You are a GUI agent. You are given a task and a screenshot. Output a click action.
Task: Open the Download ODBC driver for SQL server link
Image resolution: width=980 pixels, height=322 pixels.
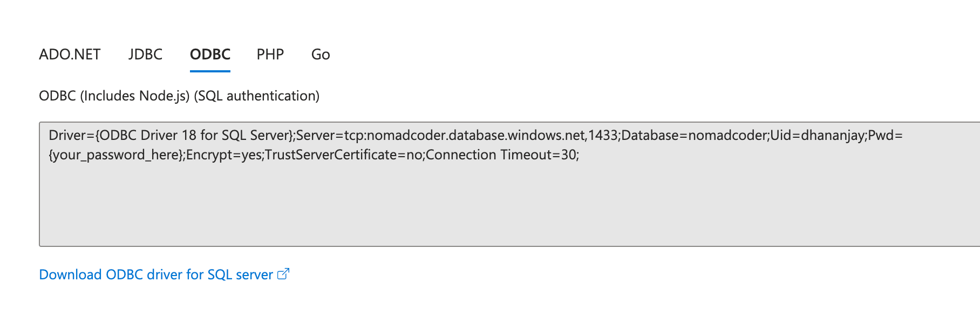156,274
